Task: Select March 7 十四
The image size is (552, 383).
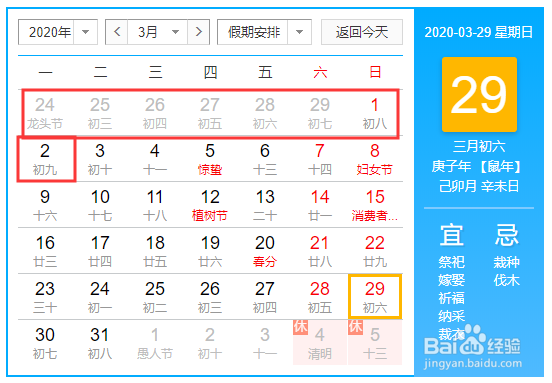Action: tap(320, 159)
